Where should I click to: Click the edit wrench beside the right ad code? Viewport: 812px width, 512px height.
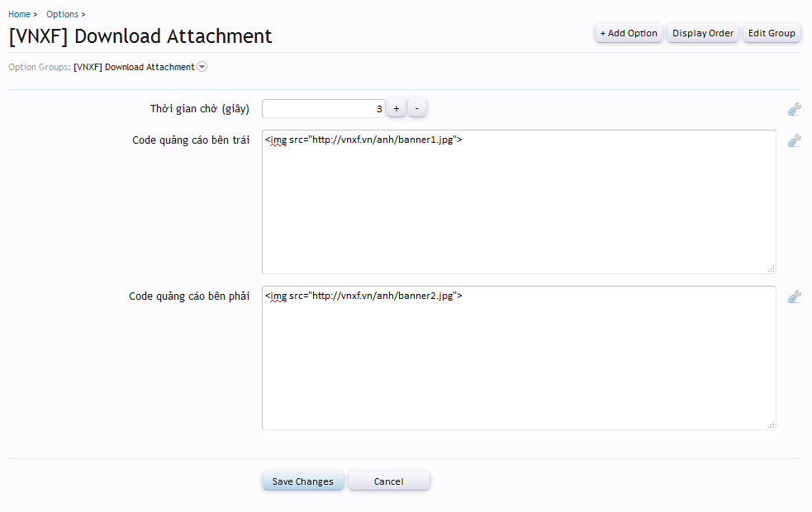(794, 296)
